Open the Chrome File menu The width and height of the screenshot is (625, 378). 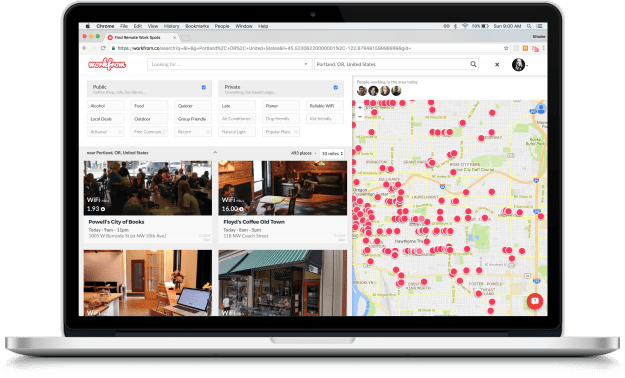coord(124,26)
